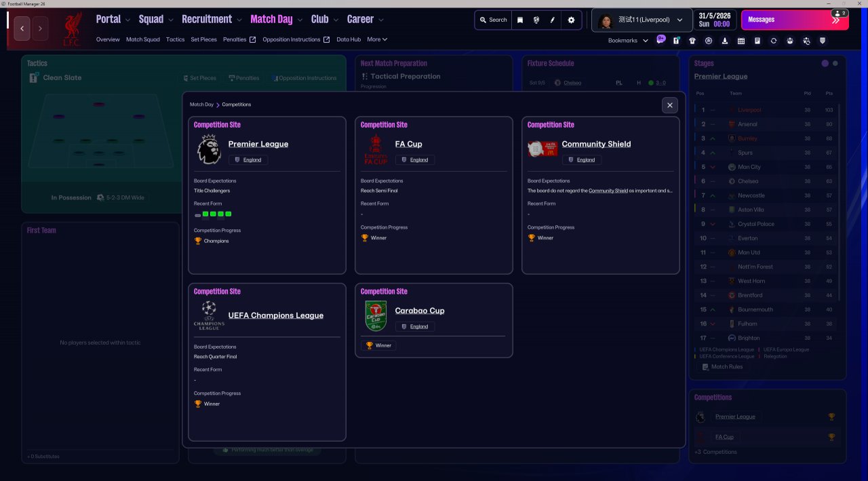Open the UEFA Champions League link
868x481 pixels.
coord(276,315)
